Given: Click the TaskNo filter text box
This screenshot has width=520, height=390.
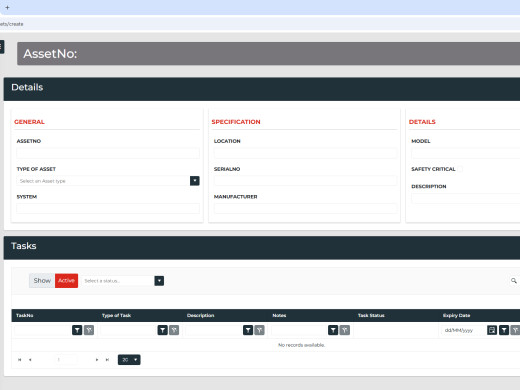Looking at the screenshot, I should (43, 330).
